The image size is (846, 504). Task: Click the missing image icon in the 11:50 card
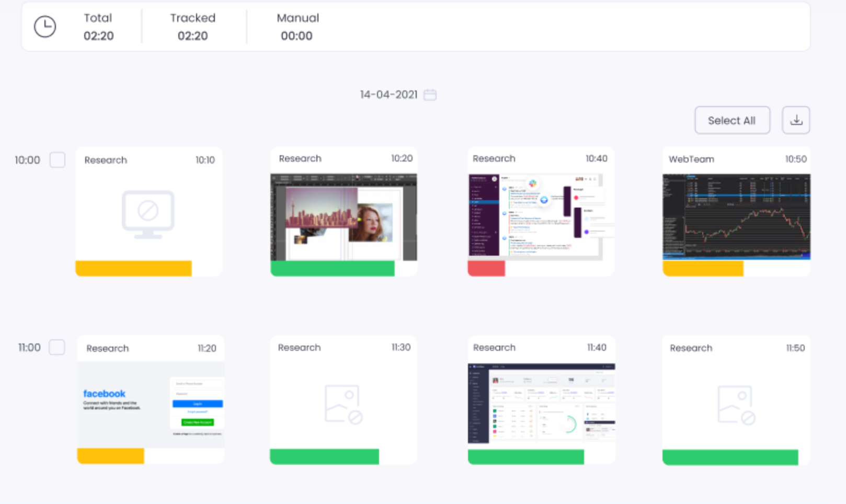click(736, 404)
